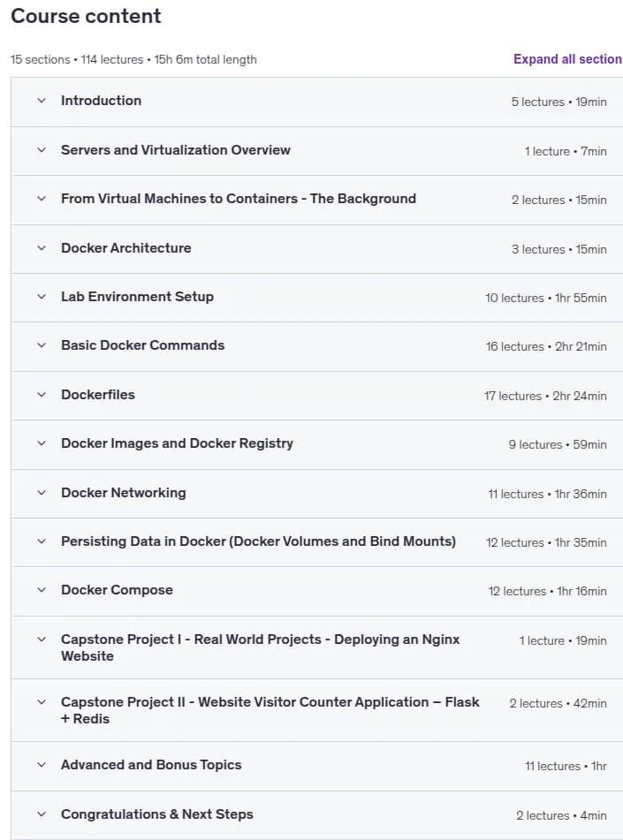Image resolution: width=623 pixels, height=840 pixels.
Task: Click the Expand all sections link
Action: point(568,59)
